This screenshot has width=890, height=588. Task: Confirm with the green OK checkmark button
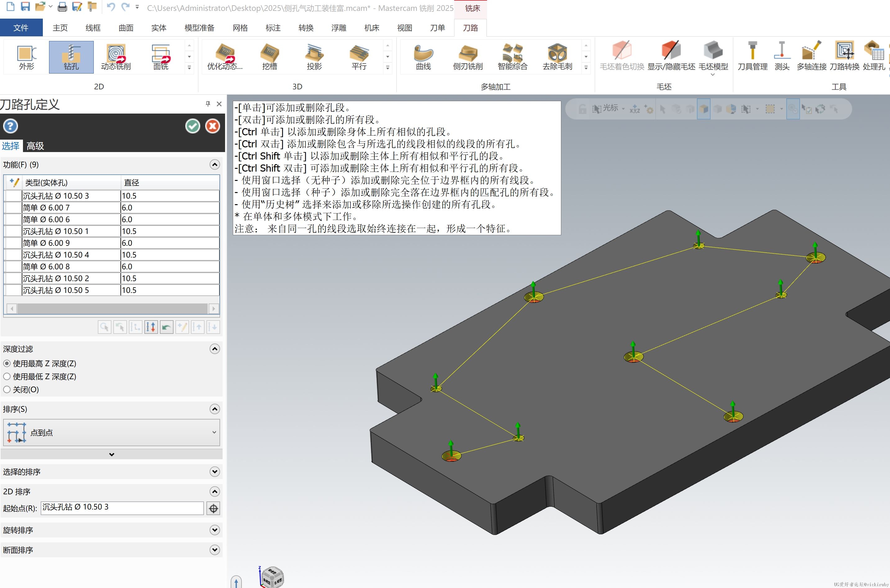[x=193, y=126]
